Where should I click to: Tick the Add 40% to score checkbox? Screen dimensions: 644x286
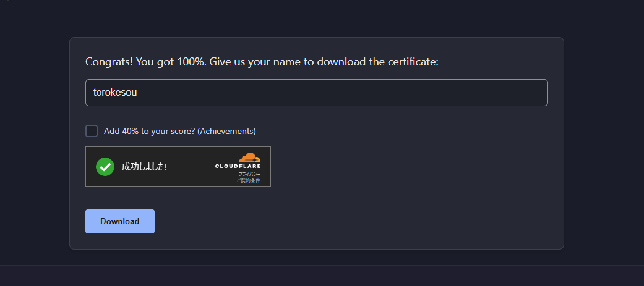pyautogui.click(x=92, y=132)
